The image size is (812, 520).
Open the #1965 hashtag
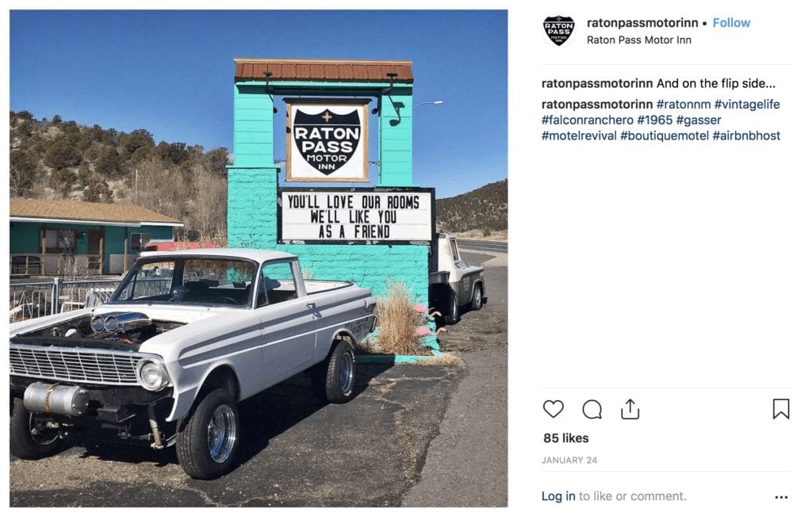click(x=654, y=120)
